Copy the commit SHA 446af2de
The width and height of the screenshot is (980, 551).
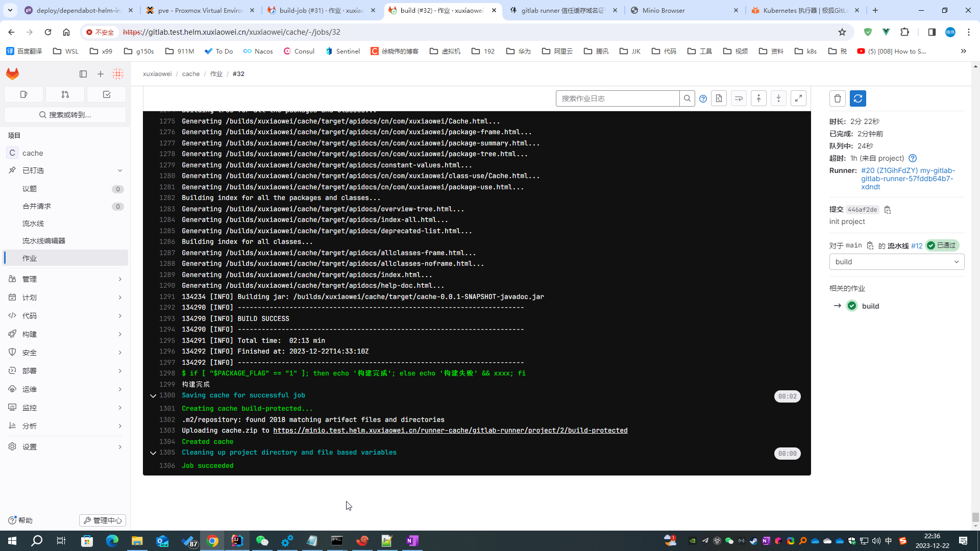click(x=888, y=210)
